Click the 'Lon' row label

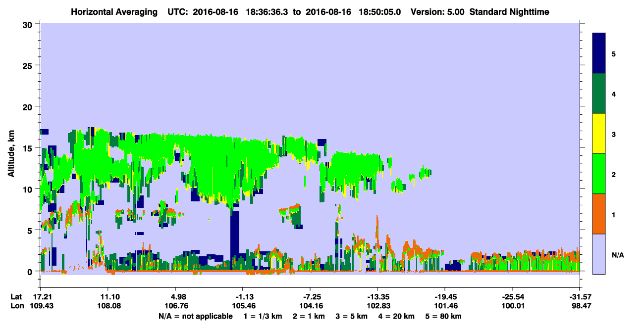coord(16,306)
